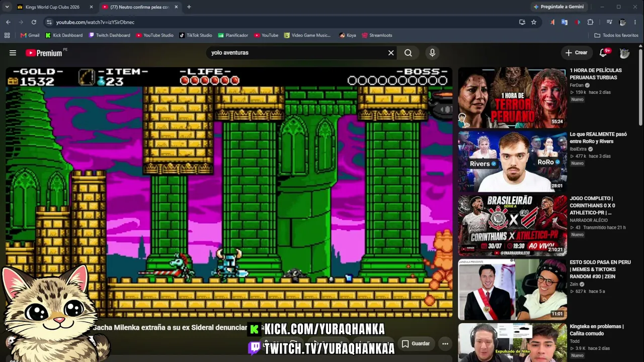Image resolution: width=644 pixels, height=362 pixels.
Task: Open the Kick Dashboard bookmark
Action: (64, 35)
